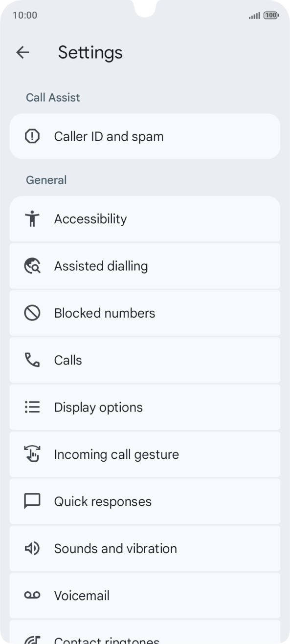Open Caller ID and spam settings
The image size is (290, 644).
pyautogui.click(x=145, y=136)
